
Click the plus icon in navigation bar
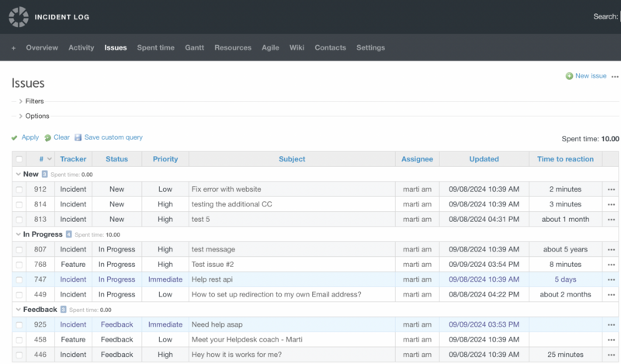[x=13, y=48]
